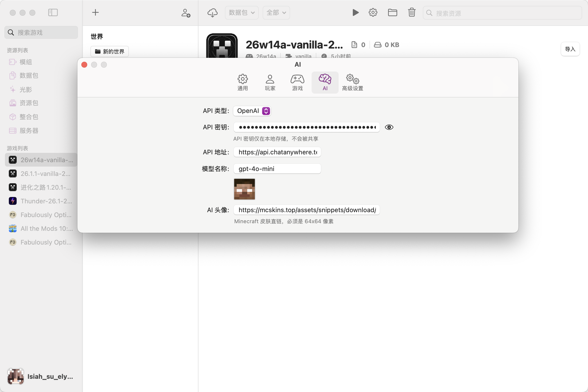Image resolution: width=588 pixels, height=392 pixels.
Task: Open the game folder icon
Action: (392, 12)
